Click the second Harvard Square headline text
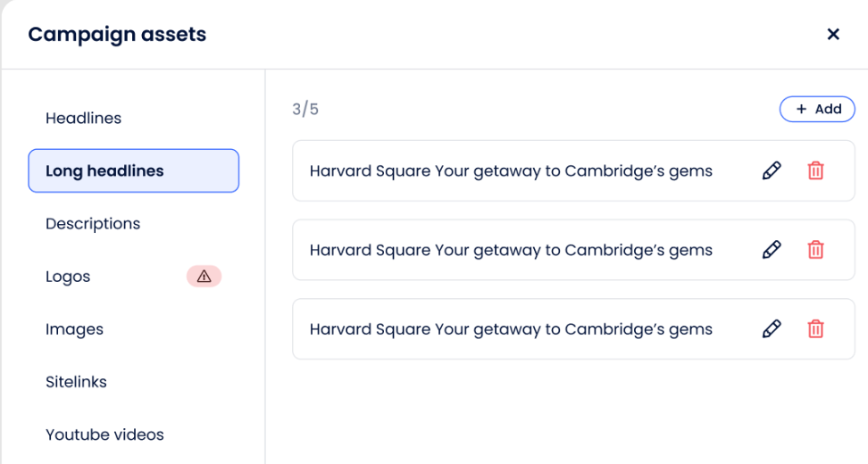Screen dimensions: 868x464 click(511, 250)
